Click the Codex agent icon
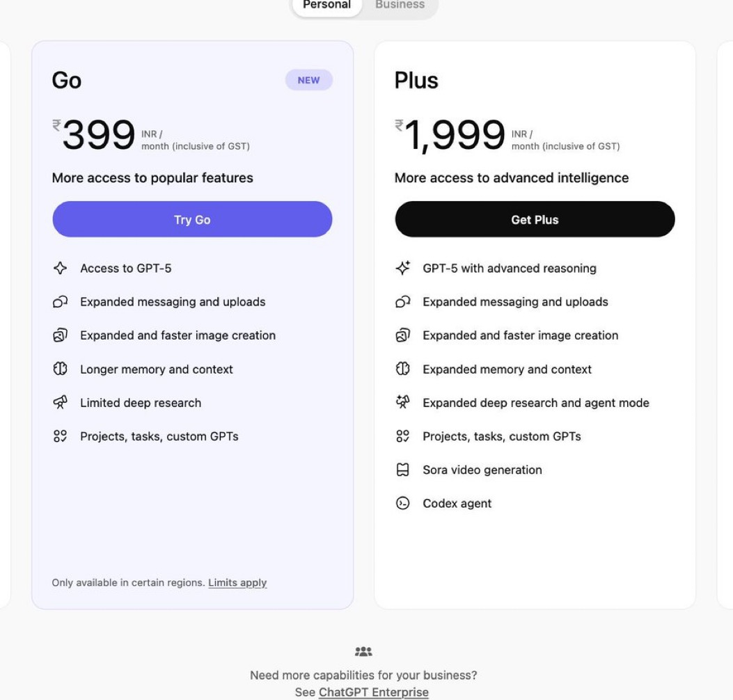Viewport: 733px width, 700px height. [x=402, y=503]
